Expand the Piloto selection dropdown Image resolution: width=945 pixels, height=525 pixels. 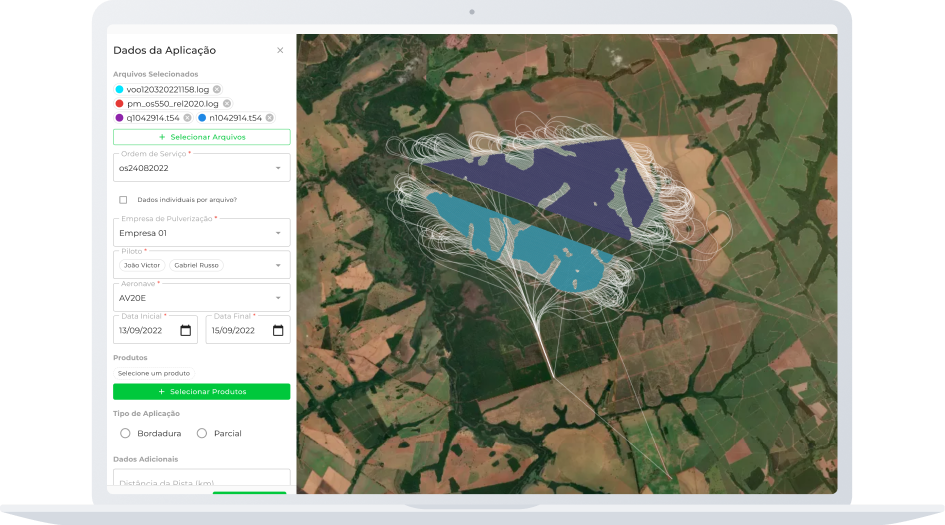278,265
